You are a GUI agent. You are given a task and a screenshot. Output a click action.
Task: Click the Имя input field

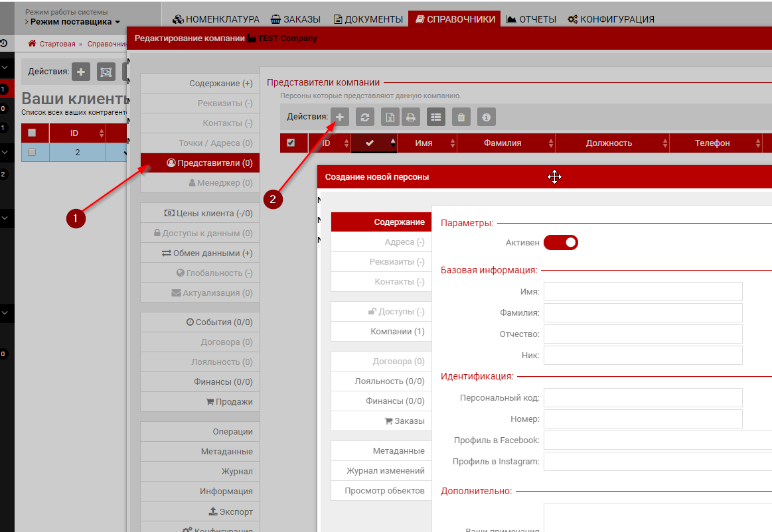tap(643, 291)
